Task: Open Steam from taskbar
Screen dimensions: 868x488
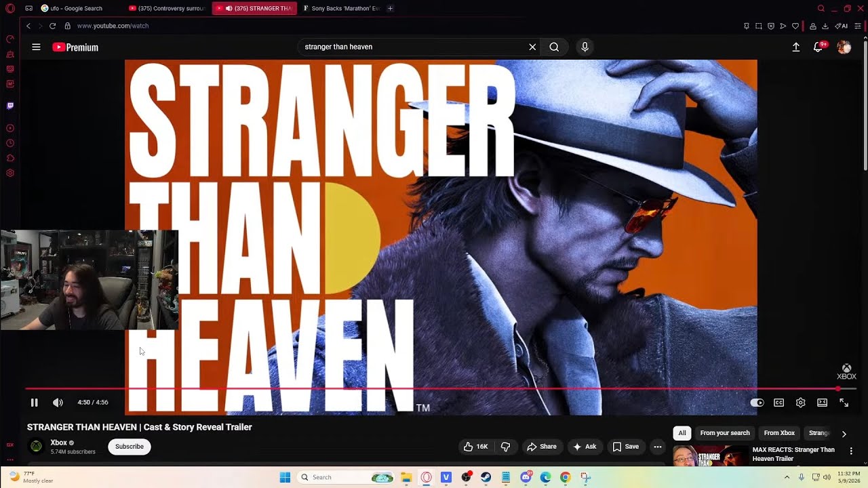Action: click(x=486, y=477)
